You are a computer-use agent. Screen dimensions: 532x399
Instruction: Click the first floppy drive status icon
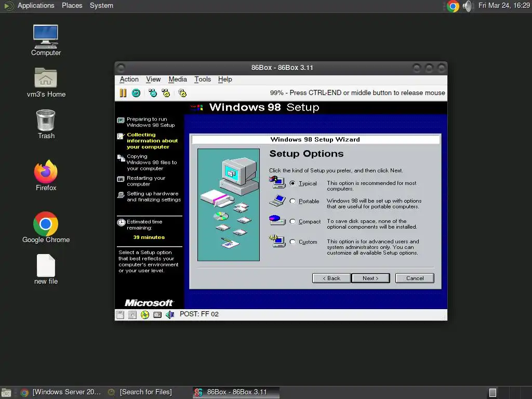[120, 315]
